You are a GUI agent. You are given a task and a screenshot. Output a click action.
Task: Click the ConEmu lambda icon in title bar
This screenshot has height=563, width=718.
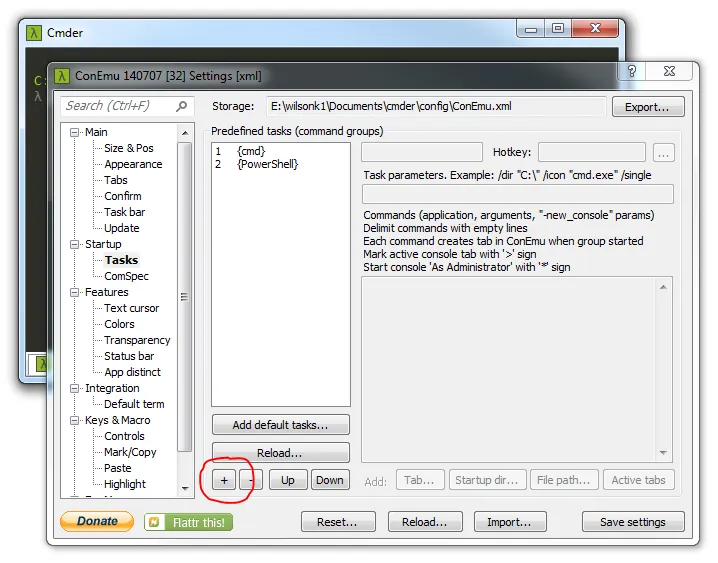point(62,75)
